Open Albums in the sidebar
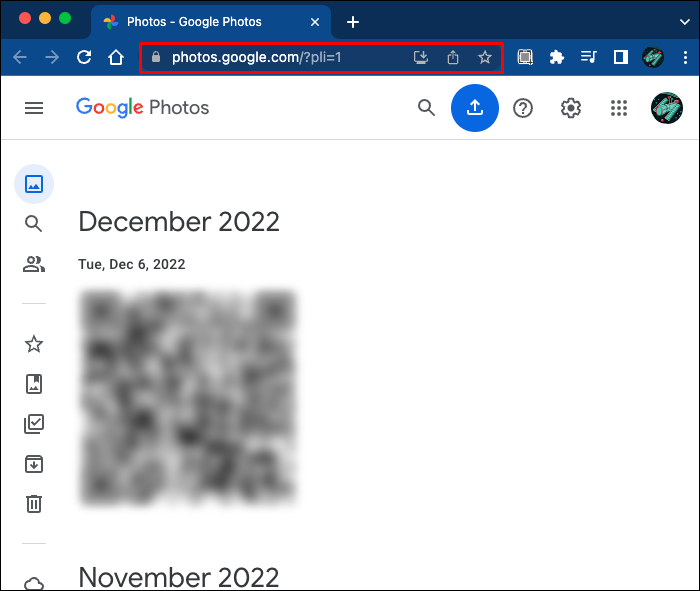The image size is (700, 591). tap(34, 384)
